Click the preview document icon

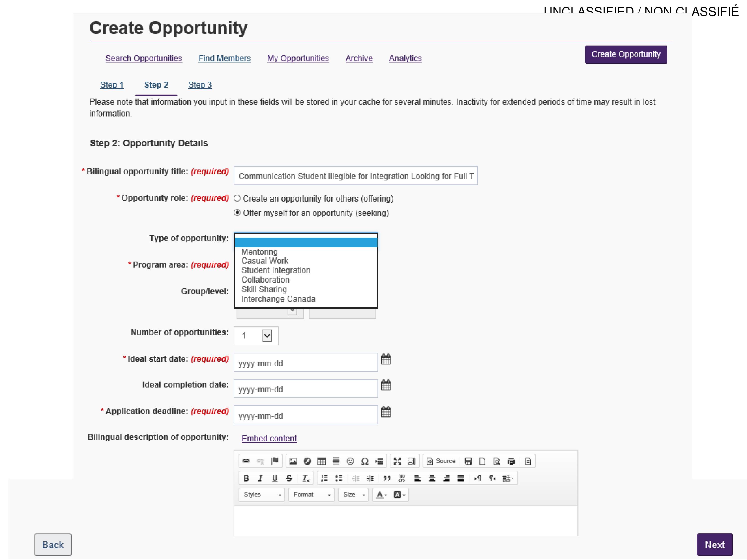pos(497,461)
